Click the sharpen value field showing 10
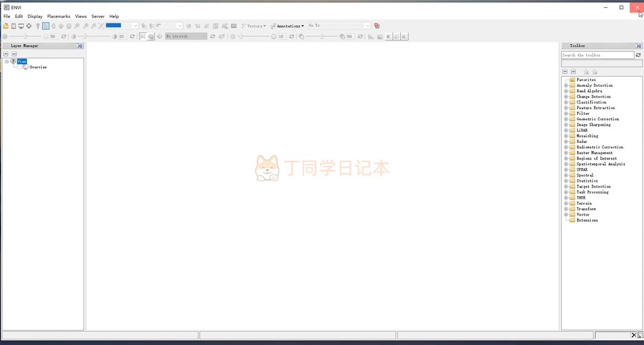Viewport: 644px width, 345px height. coord(282,36)
